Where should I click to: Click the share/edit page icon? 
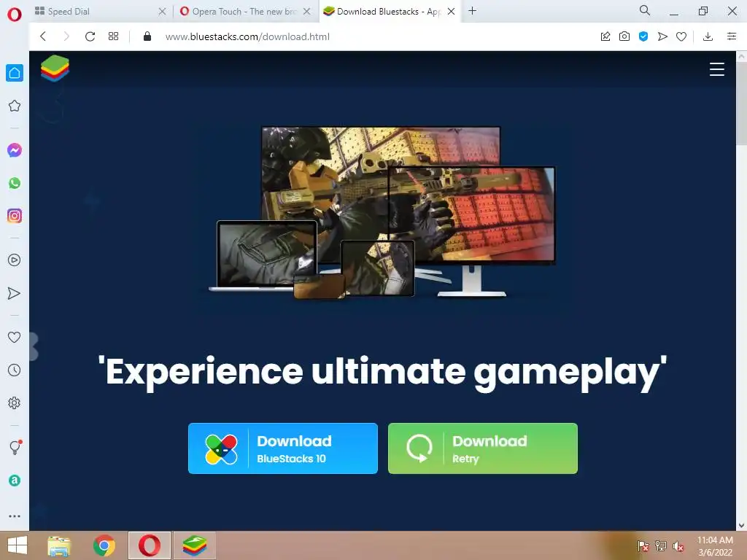tap(605, 36)
